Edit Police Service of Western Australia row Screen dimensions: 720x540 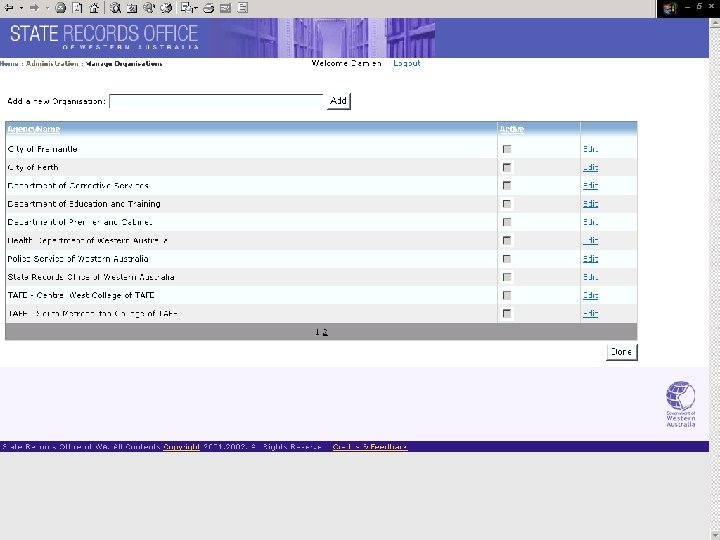[x=591, y=259]
